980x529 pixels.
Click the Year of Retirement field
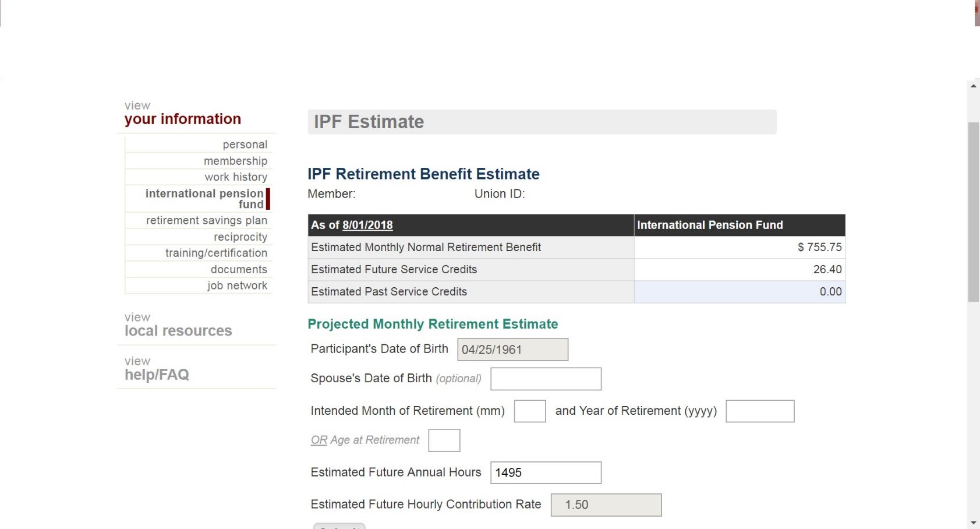pyautogui.click(x=760, y=411)
